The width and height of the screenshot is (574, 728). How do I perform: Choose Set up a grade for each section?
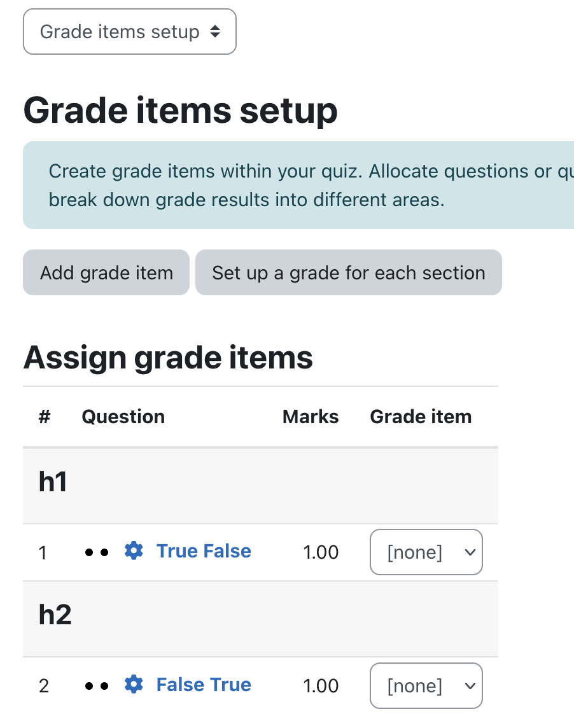click(x=349, y=272)
